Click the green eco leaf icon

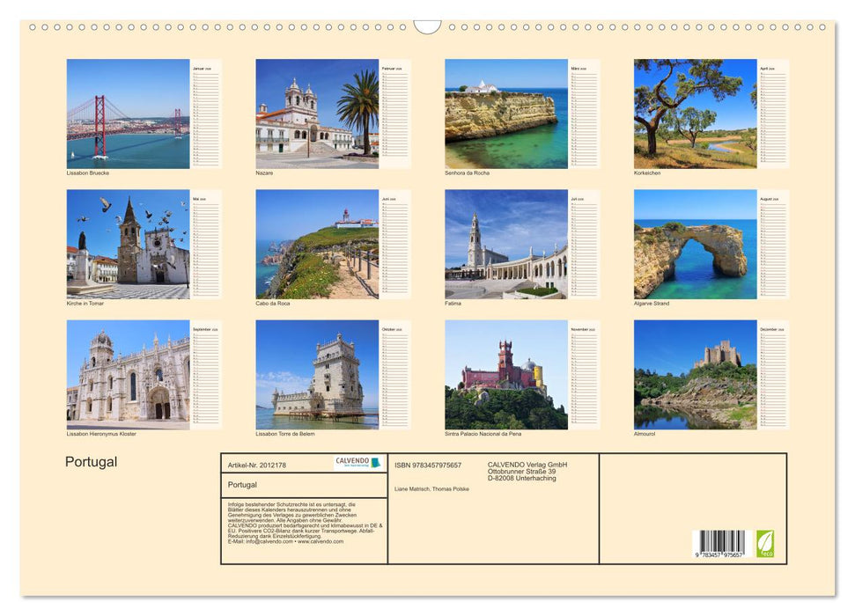pyautogui.click(x=765, y=543)
